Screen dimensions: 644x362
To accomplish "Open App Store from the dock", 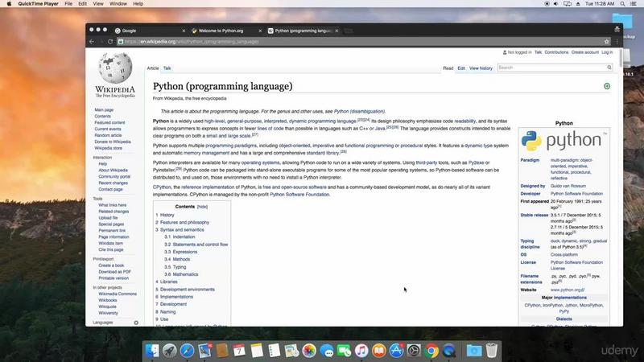I will coord(396,351).
